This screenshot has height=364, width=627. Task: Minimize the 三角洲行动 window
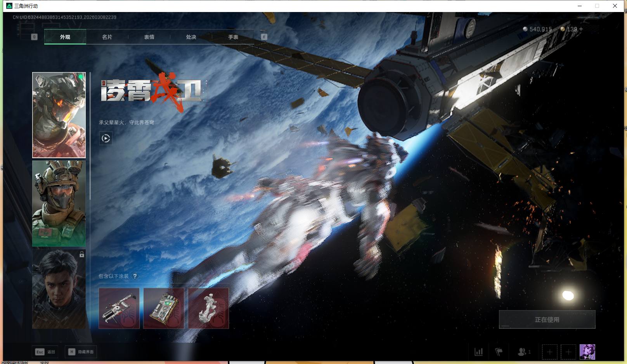pyautogui.click(x=580, y=6)
